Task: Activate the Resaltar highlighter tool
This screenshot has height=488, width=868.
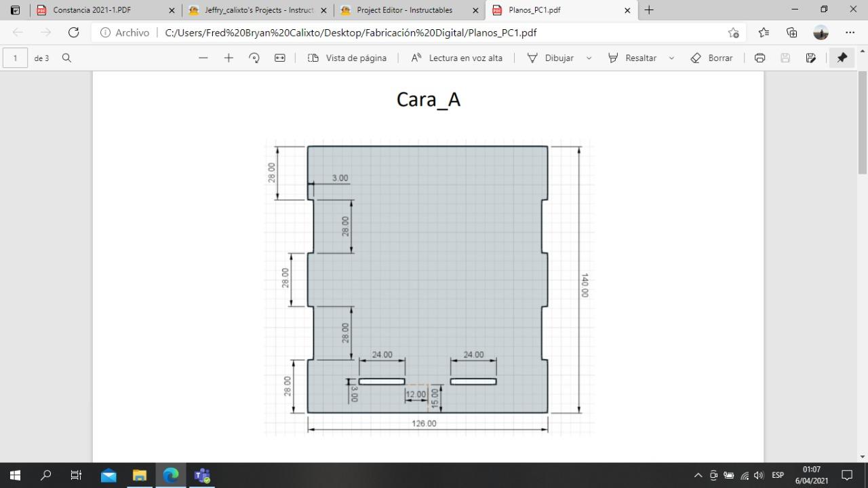Action: click(632, 58)
